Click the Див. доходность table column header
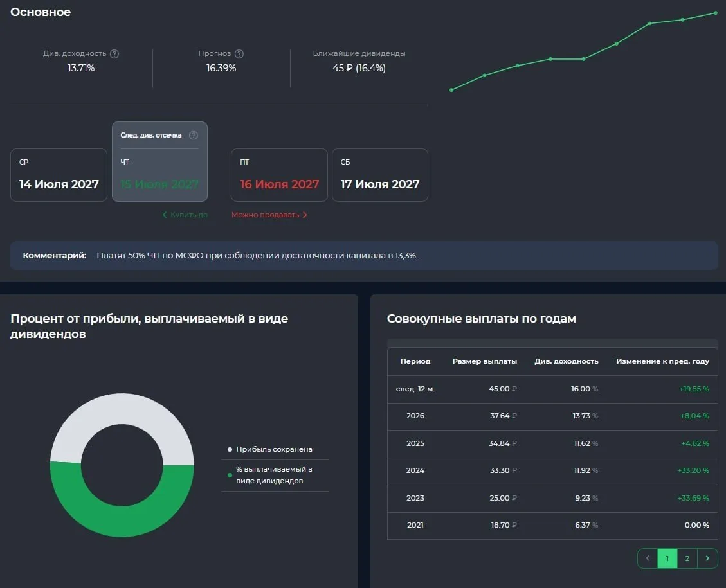Screen dimensions: 726x588 pyautogui.click(x=567, y=361)
